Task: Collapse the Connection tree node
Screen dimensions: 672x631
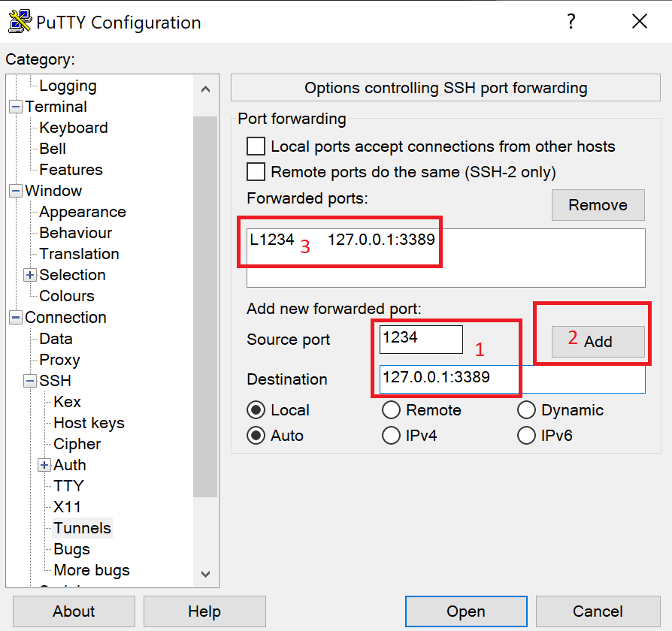Action: coord(16,318)
